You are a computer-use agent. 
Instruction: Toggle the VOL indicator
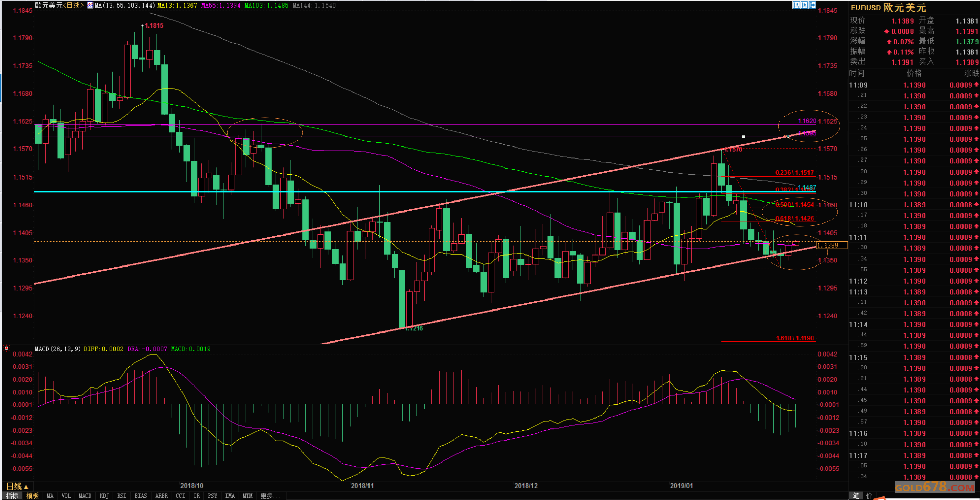coord(66,496)
